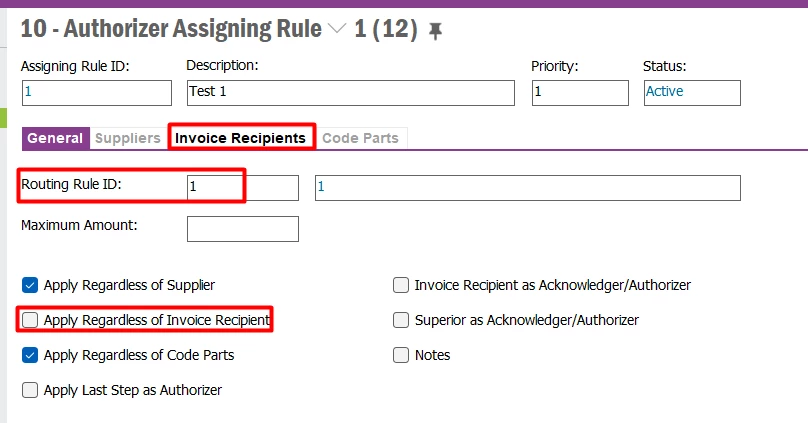
Task: Switch to the Invoice Recipients tab
Action: (x=240, y=138)
